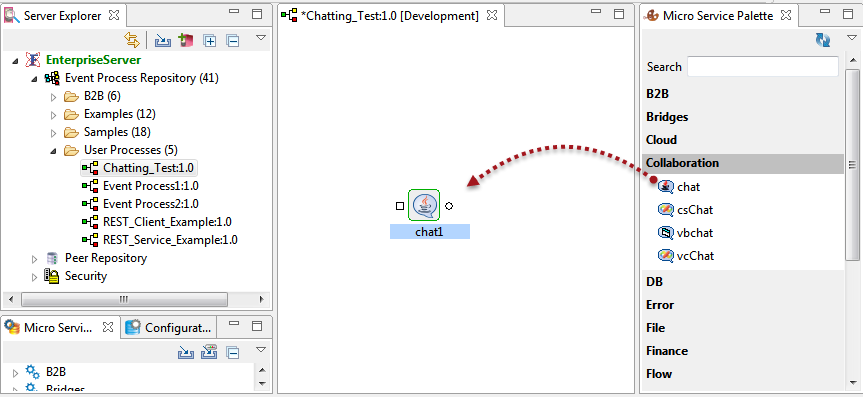Click the Link with Editor arrows icon
863x397 pixels.
[132, 40]
